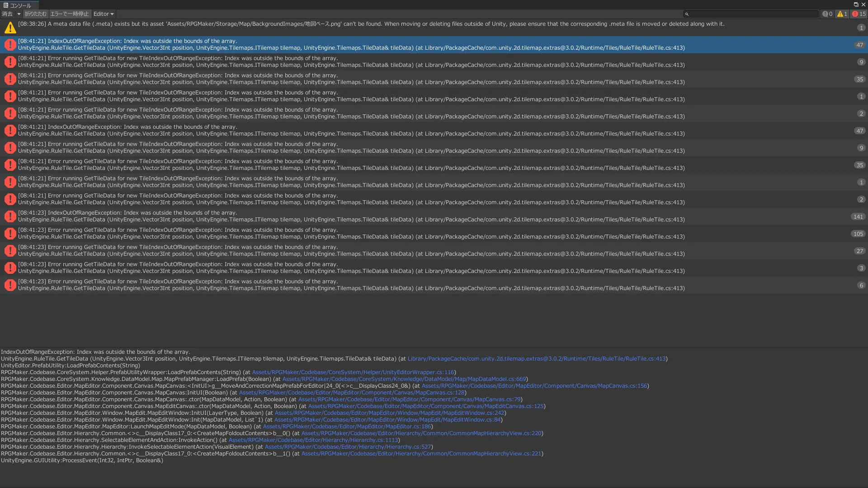
Task: Select the error entry with count 141
Action: point(434,216)
